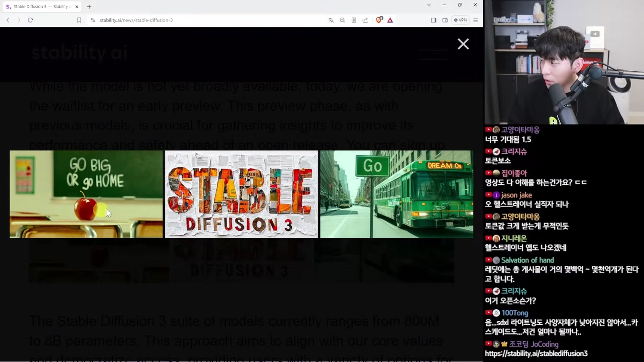
Task: Open reader mode icon
Action: [x=354, y=20]
